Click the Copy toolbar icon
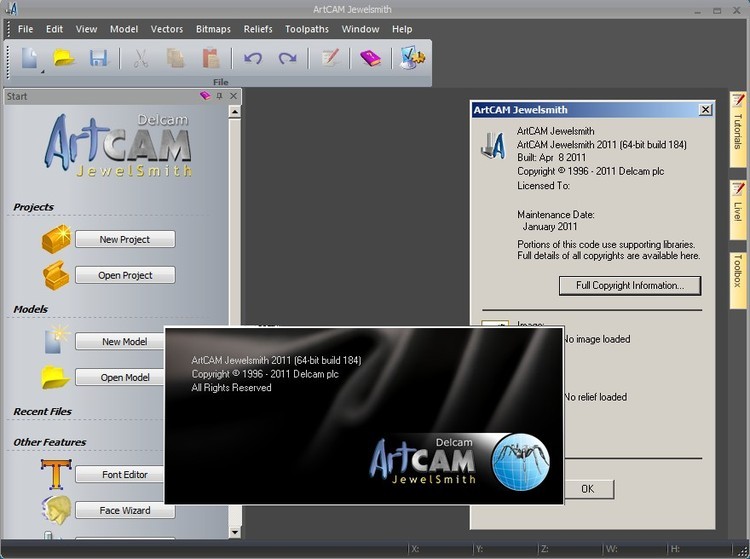 coord(176,58)
